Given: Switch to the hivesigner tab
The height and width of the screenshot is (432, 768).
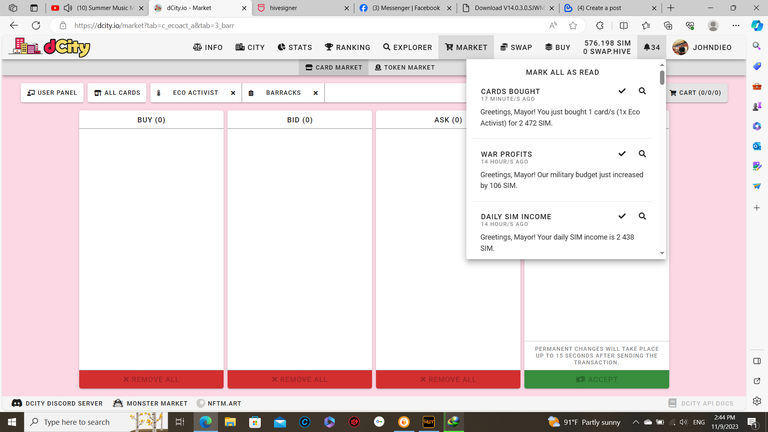Looking at the screenshot, I should (x=301, y=8).
